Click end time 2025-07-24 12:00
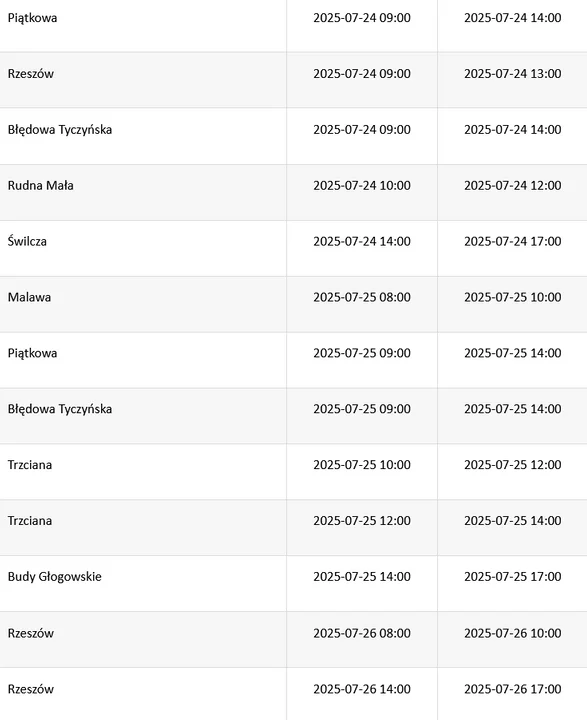The image size is (587, 720). click(x=513, y=186)
